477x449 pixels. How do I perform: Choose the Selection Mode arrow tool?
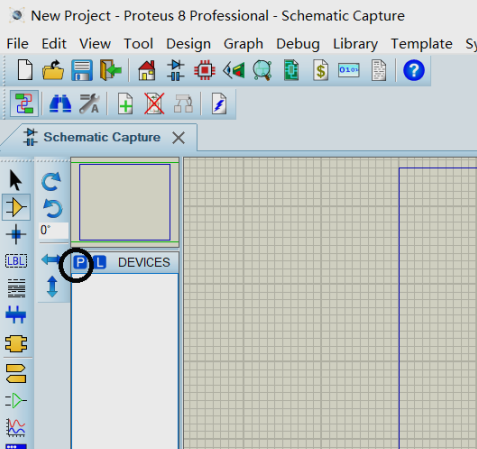coord(16,180)
